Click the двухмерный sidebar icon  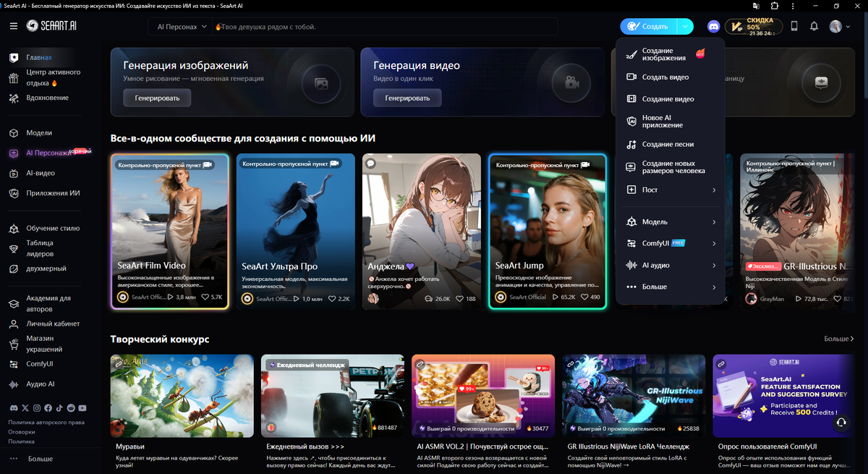pos(13,268)
